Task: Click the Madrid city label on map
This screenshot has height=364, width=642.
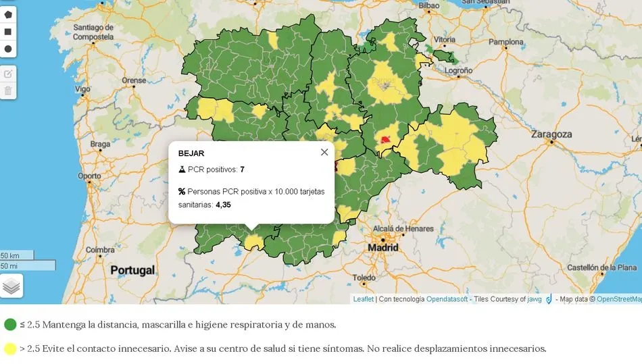Action: pos(383,248)
